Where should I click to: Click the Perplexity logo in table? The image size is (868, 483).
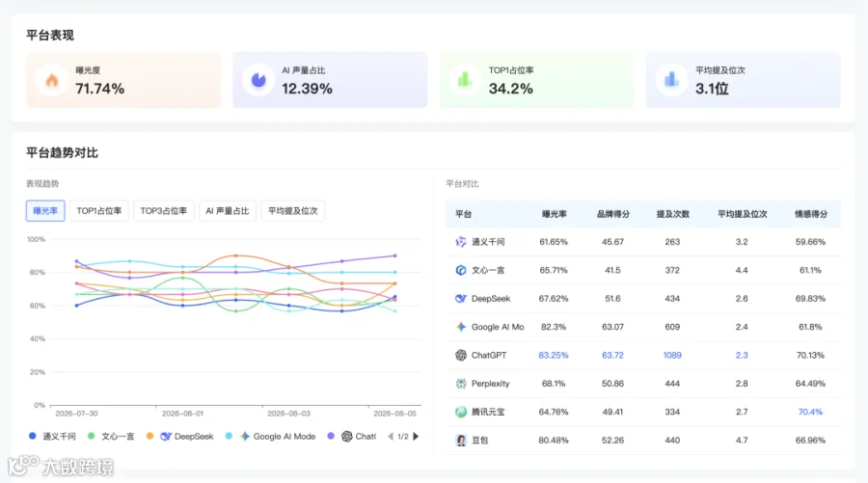pyautogui.click(x=461, y=384)
